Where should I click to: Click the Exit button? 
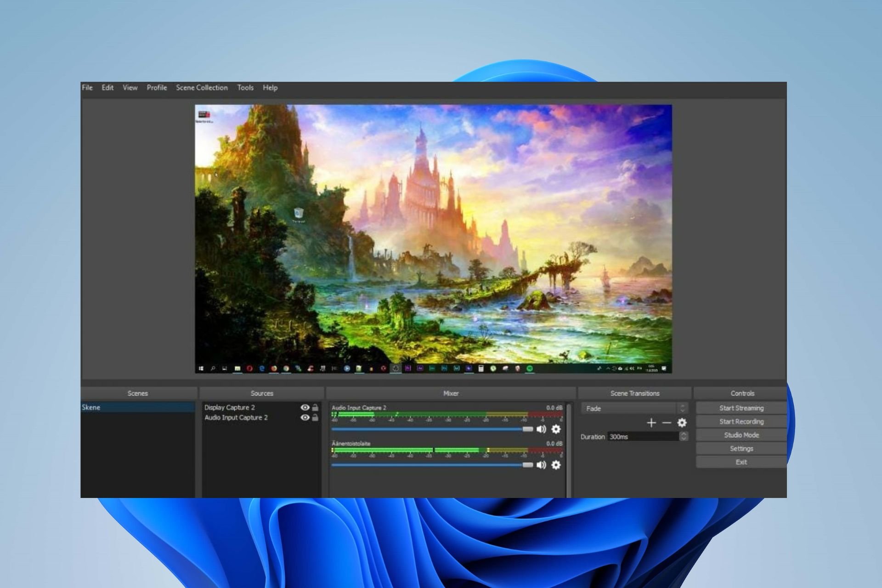741,462
